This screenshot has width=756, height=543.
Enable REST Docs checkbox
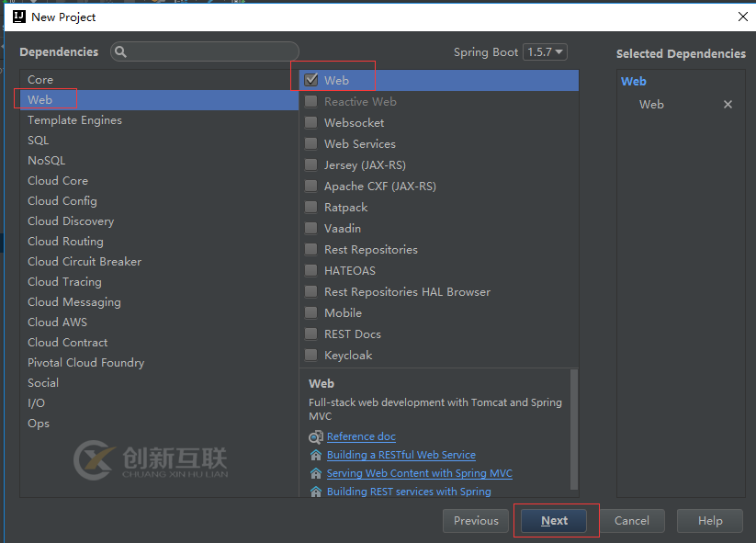point(311,334)
